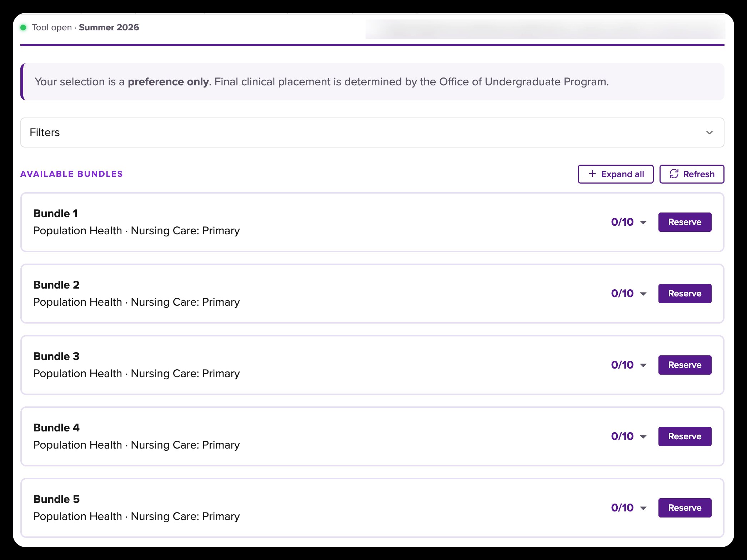Open Bundle 3 seat count dropdown arrow

(643, 365)
